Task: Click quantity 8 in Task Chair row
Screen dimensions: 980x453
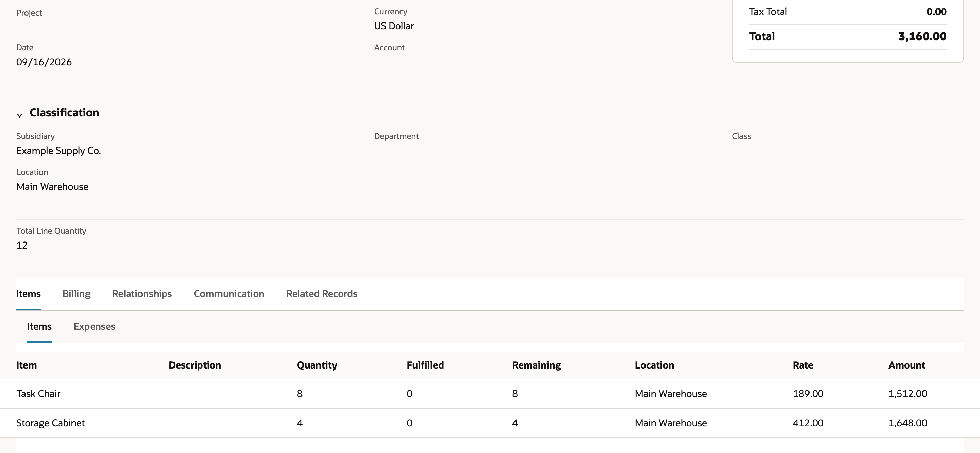Action: (300, 394)
